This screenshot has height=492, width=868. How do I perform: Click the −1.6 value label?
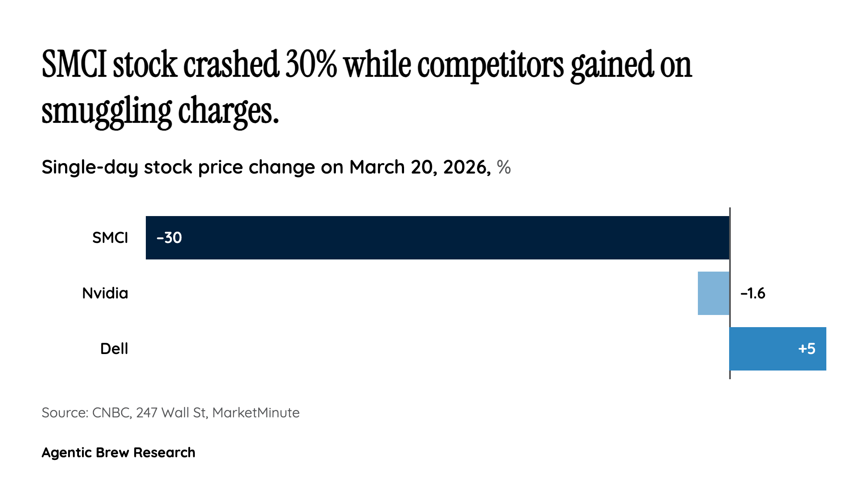[753, 294]
